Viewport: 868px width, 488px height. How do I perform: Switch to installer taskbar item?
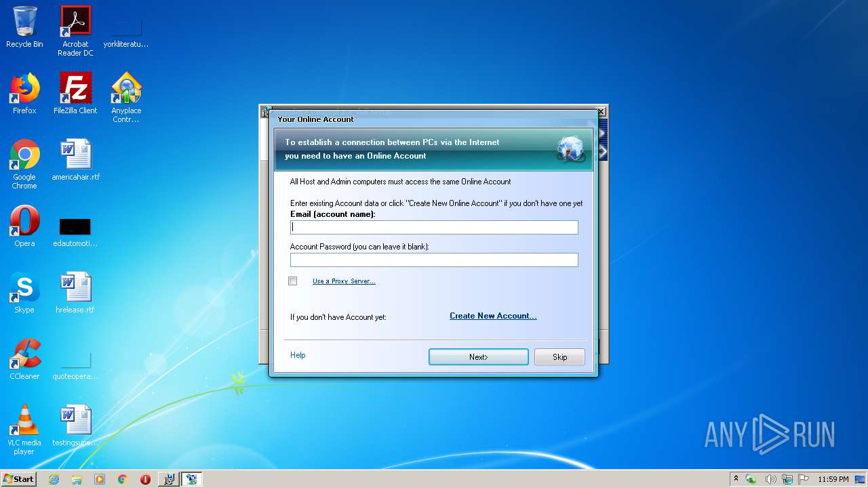coord(169,479)
